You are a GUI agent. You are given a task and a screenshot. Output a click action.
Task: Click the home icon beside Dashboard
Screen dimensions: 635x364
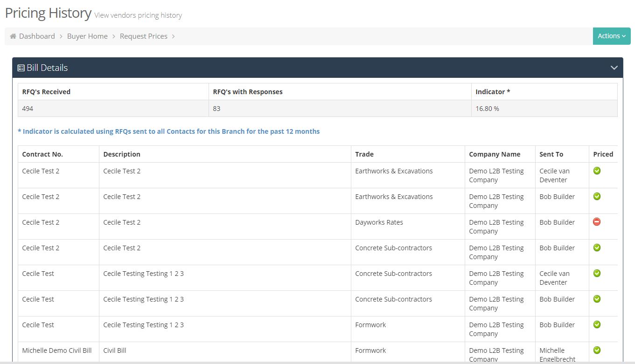(x=13, y=36)
